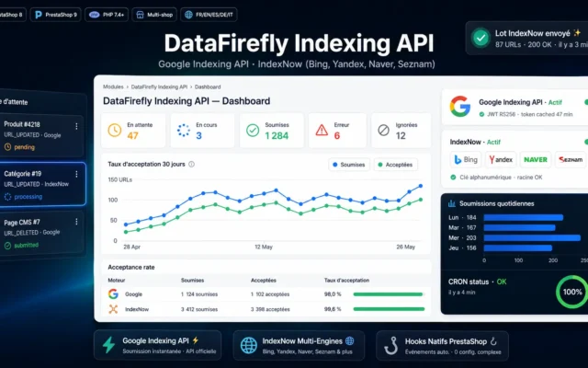Click the Soumises checkmark icon
This screenshot has height=368, width=588.
(253, 131)
